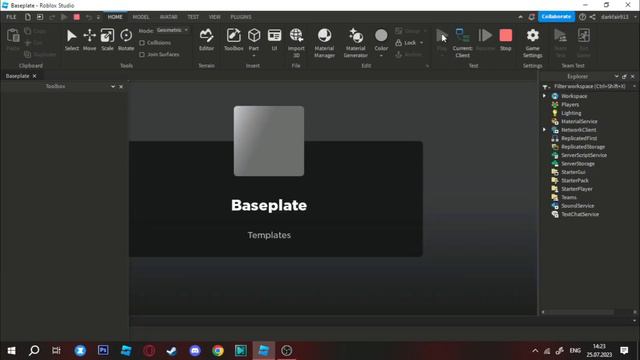This screenshot has height=360, width=640.
Task: Click the Baseplate template thumbnail
Action: (269, 141)
